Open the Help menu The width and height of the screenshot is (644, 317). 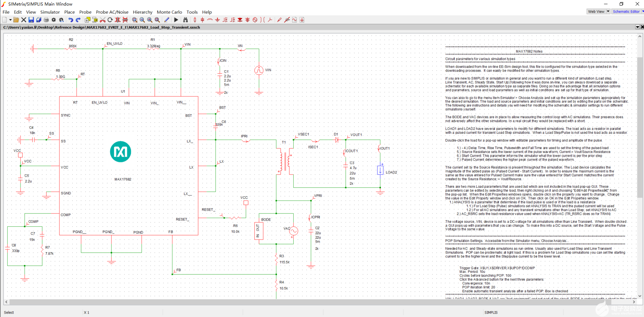(x=207, y=12)
